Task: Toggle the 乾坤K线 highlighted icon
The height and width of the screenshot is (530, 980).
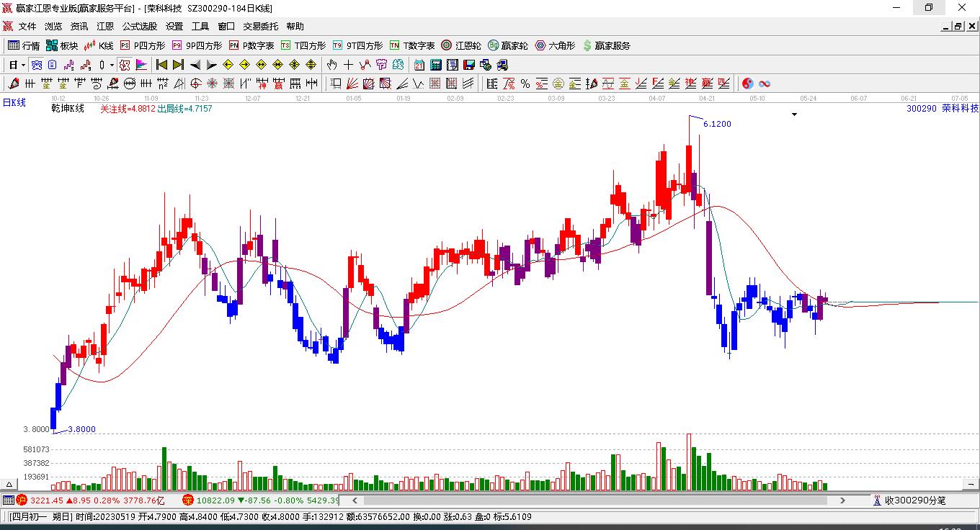Action: (x=125, y=65)
